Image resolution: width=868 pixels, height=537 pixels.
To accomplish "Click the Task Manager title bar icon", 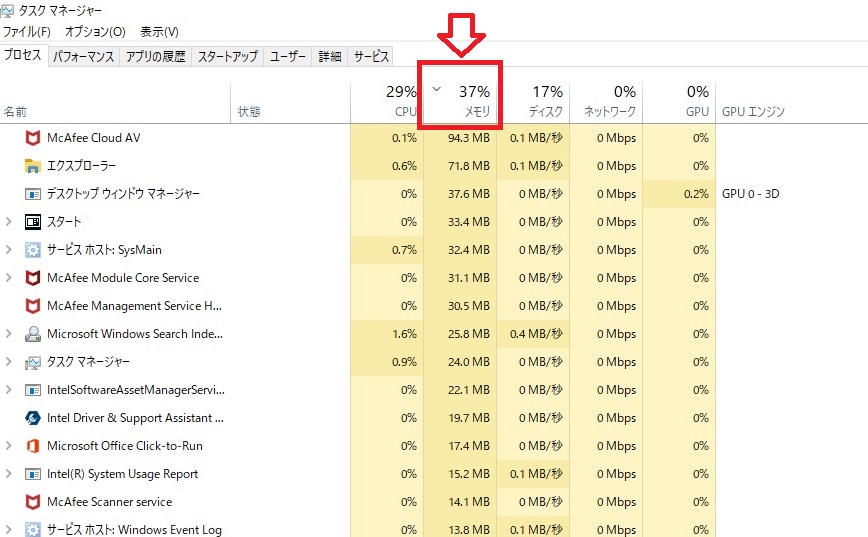I will point(7,10).
